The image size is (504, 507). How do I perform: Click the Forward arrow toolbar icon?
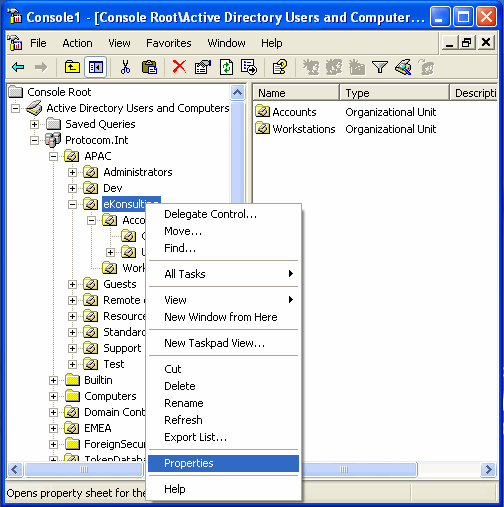coord(41,67)
